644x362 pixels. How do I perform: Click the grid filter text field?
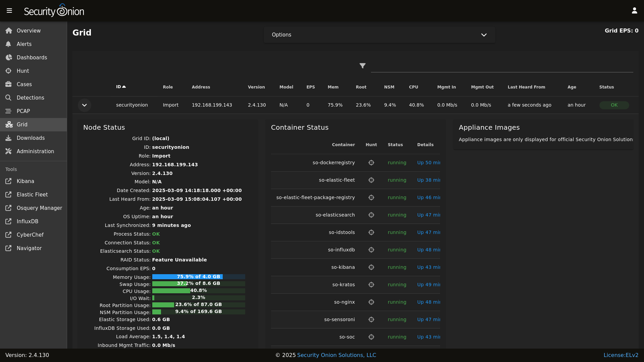(x=502, y=66)
